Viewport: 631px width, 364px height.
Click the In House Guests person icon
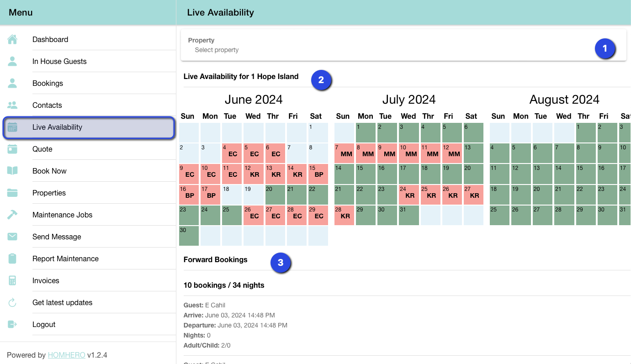click(x=12, y=62)
